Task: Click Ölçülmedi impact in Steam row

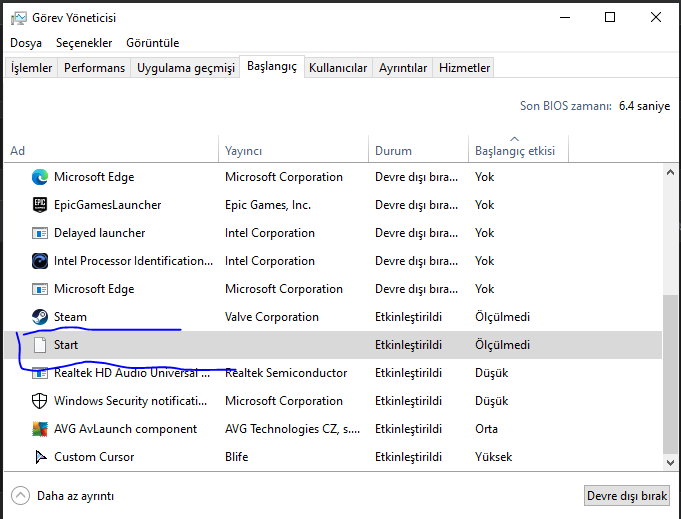Action: coord(502,317)
